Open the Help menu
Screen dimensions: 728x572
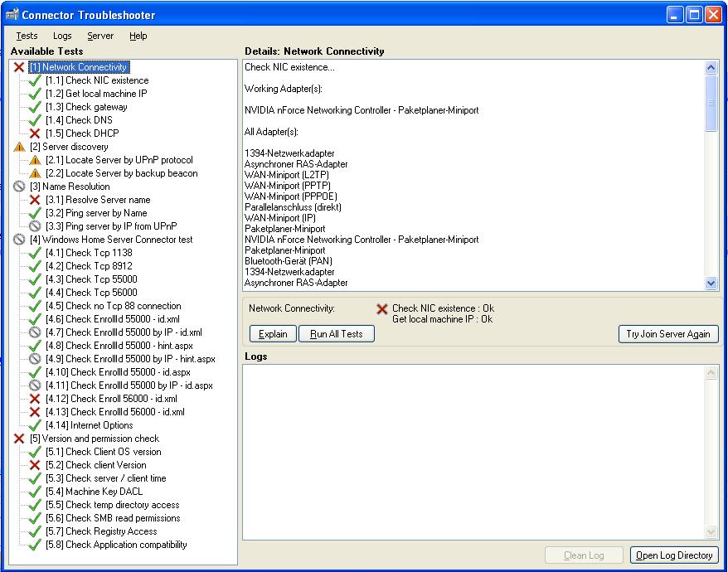click(138, 36)
